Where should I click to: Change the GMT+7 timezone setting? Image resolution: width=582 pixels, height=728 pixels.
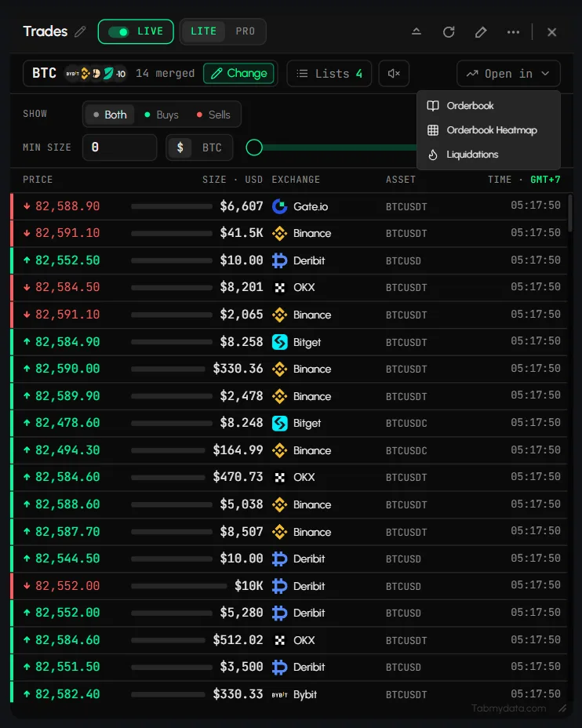click(545, 180)
